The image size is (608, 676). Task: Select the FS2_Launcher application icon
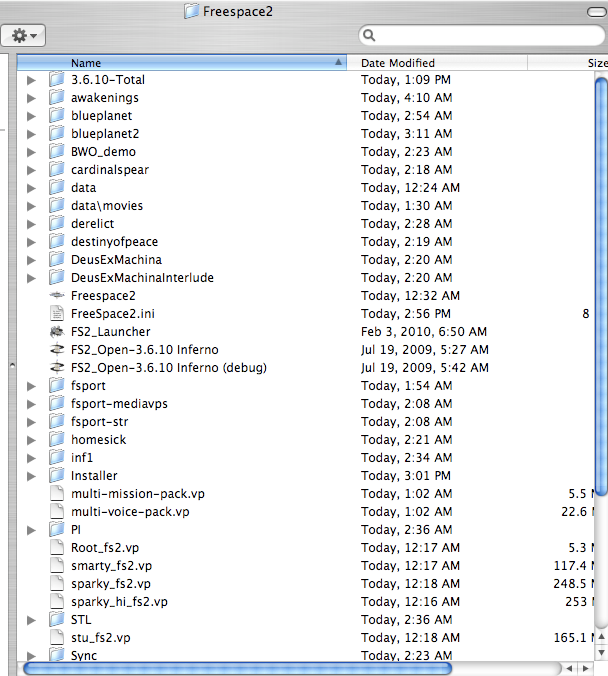click(x=57, y=332)
